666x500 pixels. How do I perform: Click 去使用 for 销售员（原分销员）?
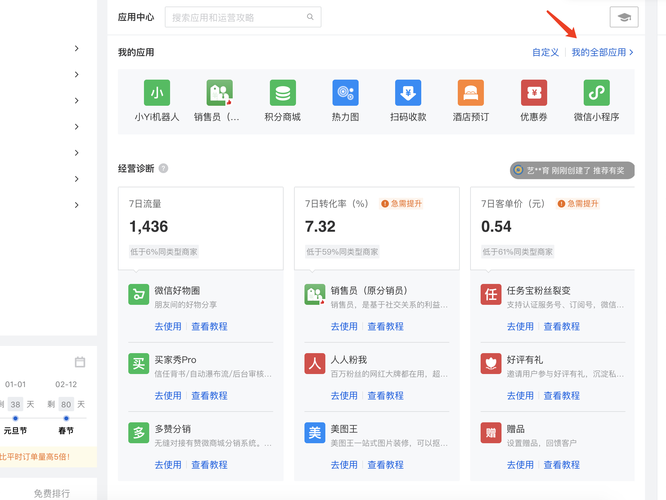pos(344,326)
